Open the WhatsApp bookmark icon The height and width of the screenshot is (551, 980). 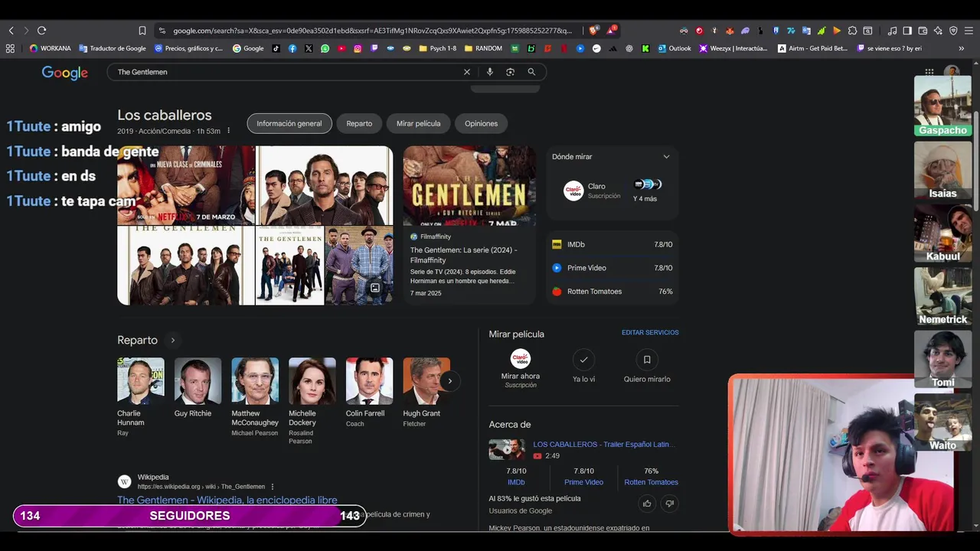(x=325, y=48)
